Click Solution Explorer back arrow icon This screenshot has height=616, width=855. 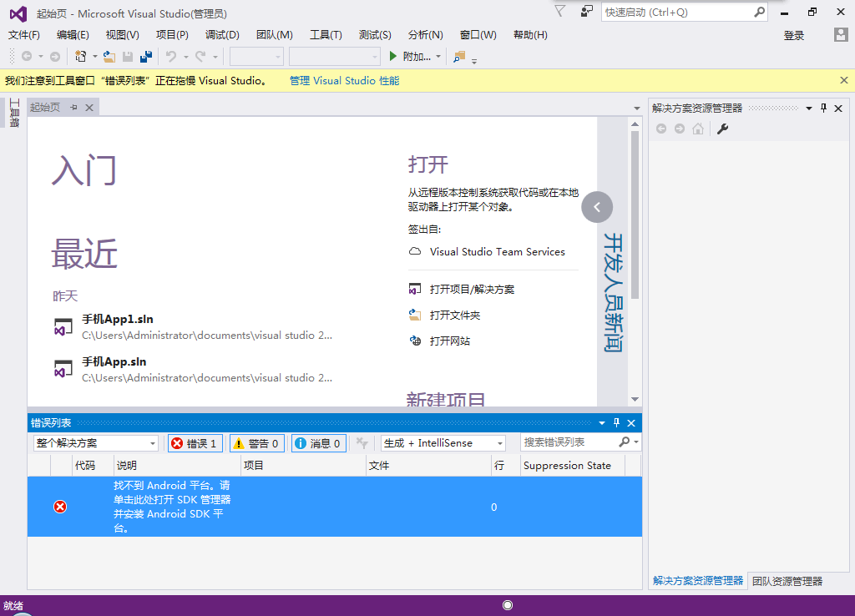click(x=661, y=129)
